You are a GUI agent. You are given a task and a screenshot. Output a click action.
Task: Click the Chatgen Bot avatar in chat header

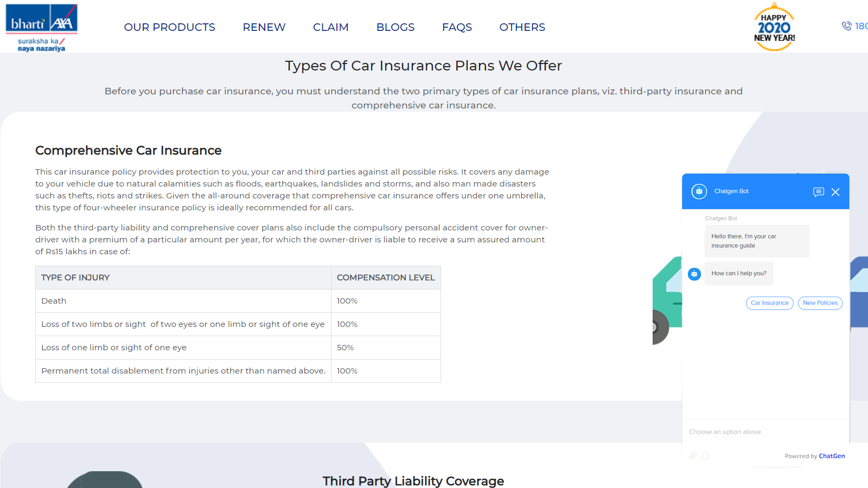tap(699, 191)
